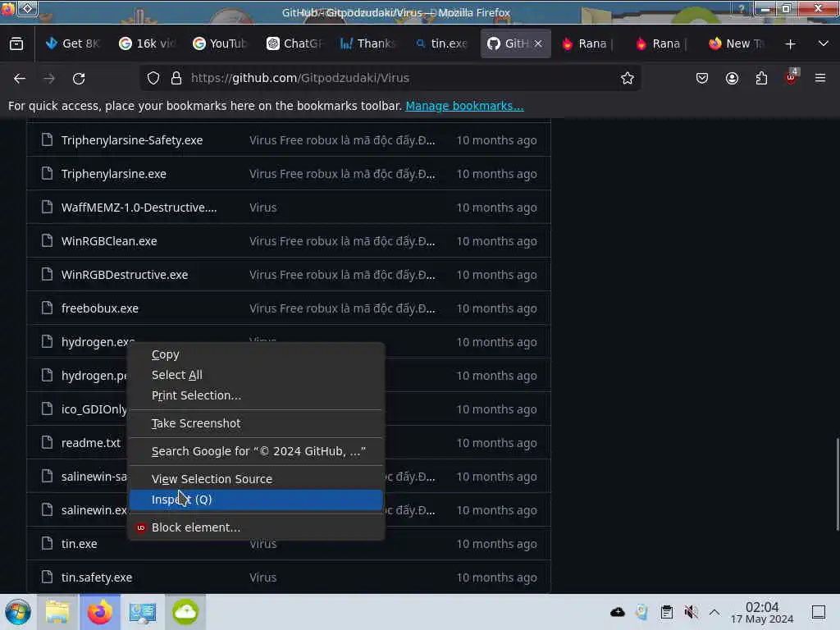Open the file explorer taskbar icon

coord(57,612)
